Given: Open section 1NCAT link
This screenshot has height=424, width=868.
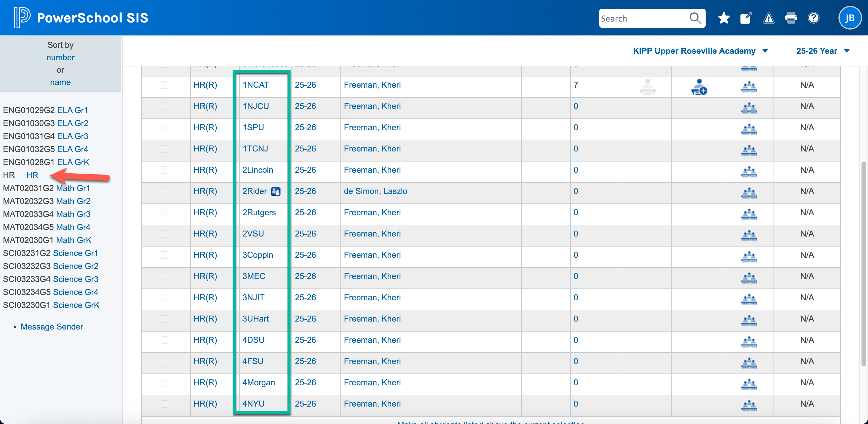Looking at the screenshot, I should [256, 85].
